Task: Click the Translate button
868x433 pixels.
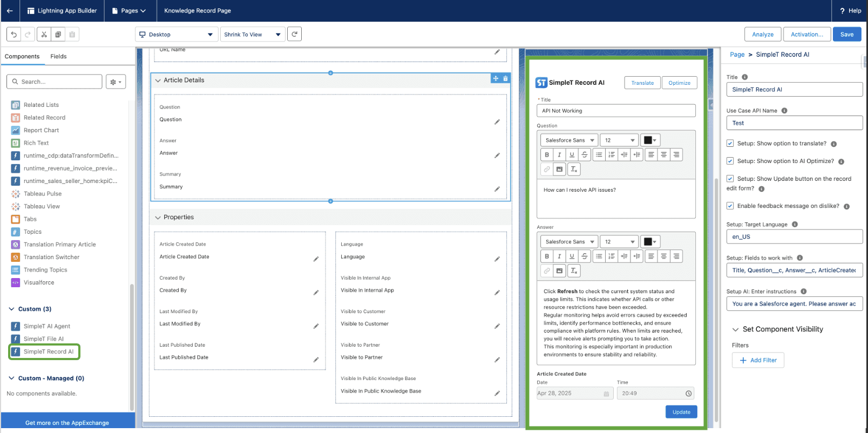Action: (x=642, y=83)
